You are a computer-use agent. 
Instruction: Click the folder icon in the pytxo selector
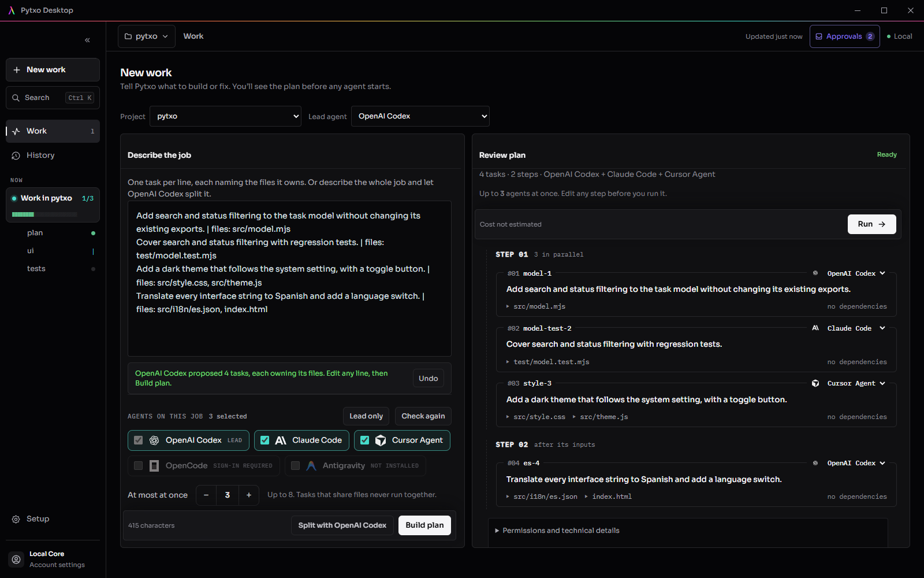click(x=128, y=36)
